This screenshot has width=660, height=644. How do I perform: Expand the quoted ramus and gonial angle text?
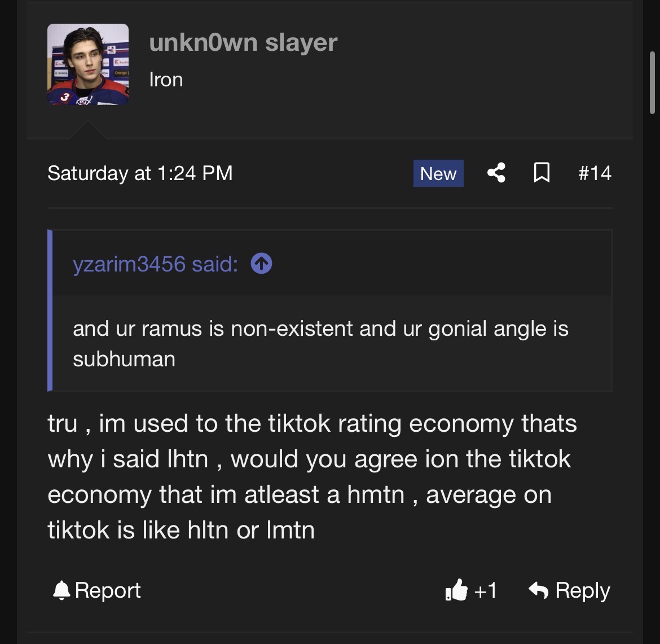[x=320, y=343]
